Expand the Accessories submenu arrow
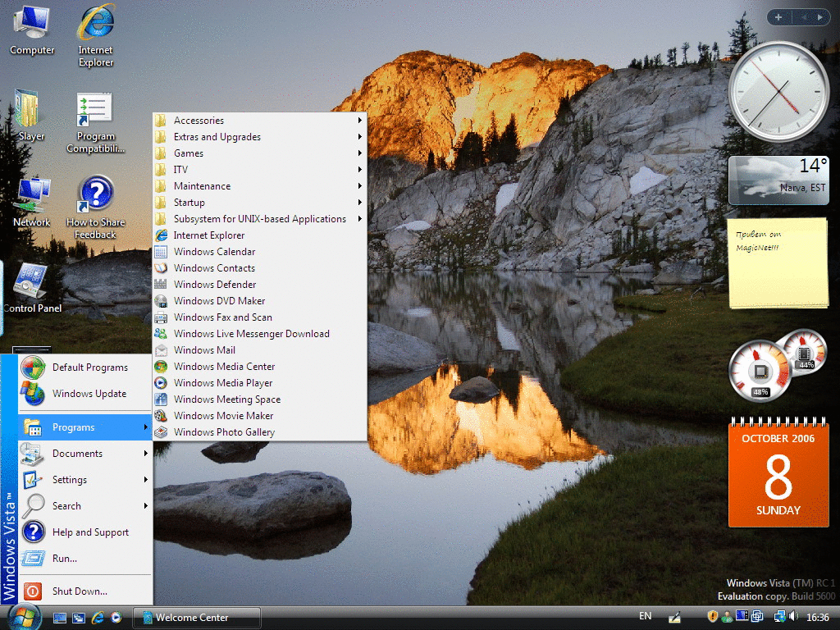This screenshot has width=840, height=630. 360,121
